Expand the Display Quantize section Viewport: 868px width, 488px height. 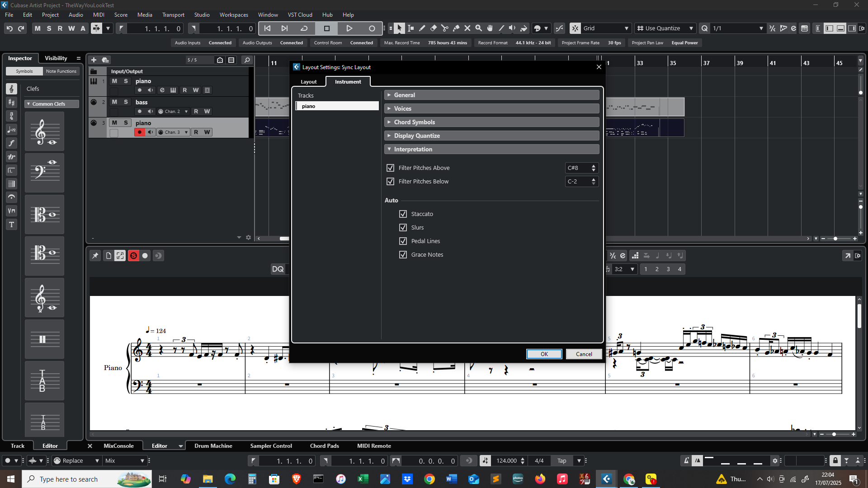[416, 136]
